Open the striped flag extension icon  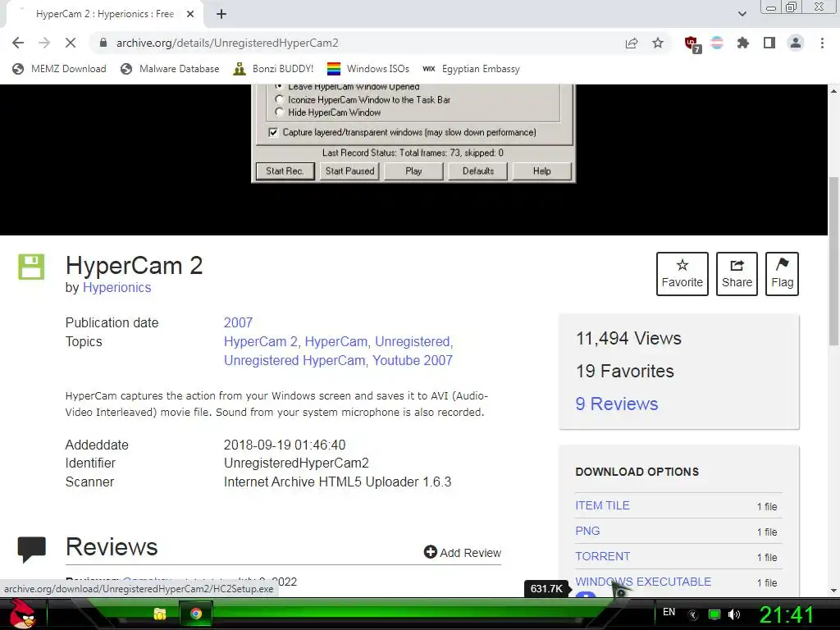pos(717,43)
